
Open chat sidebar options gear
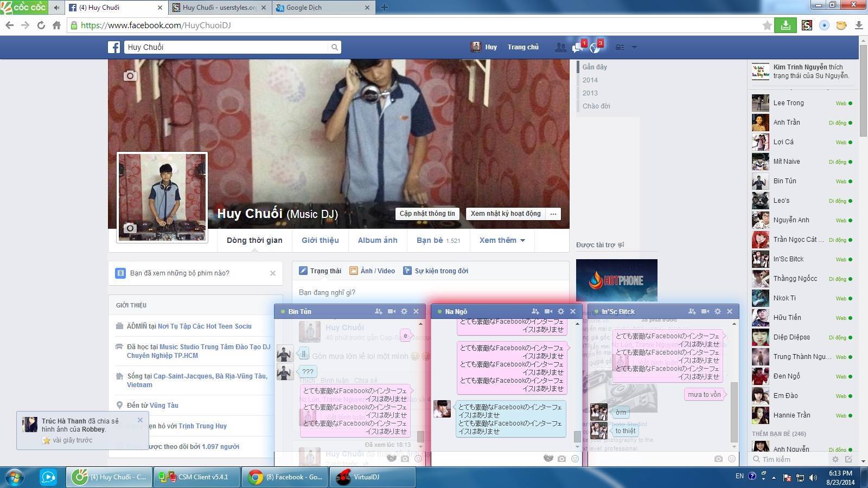point(835,459)
